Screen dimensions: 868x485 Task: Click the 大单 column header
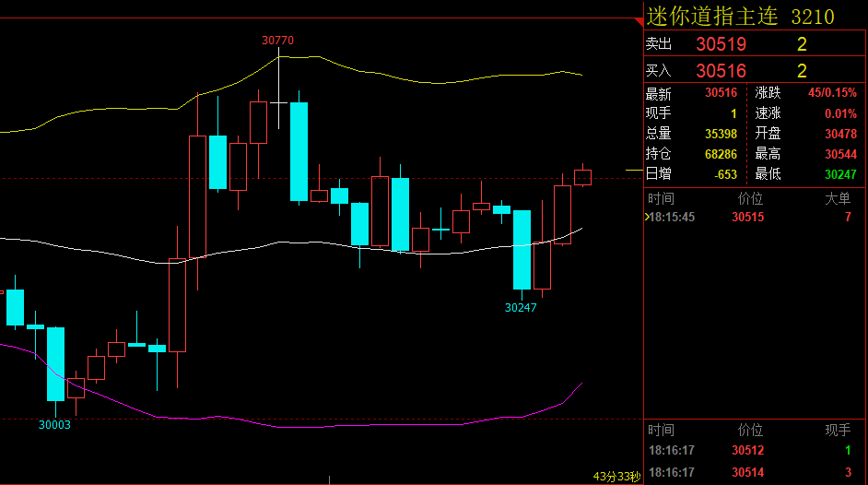[838, 199]
